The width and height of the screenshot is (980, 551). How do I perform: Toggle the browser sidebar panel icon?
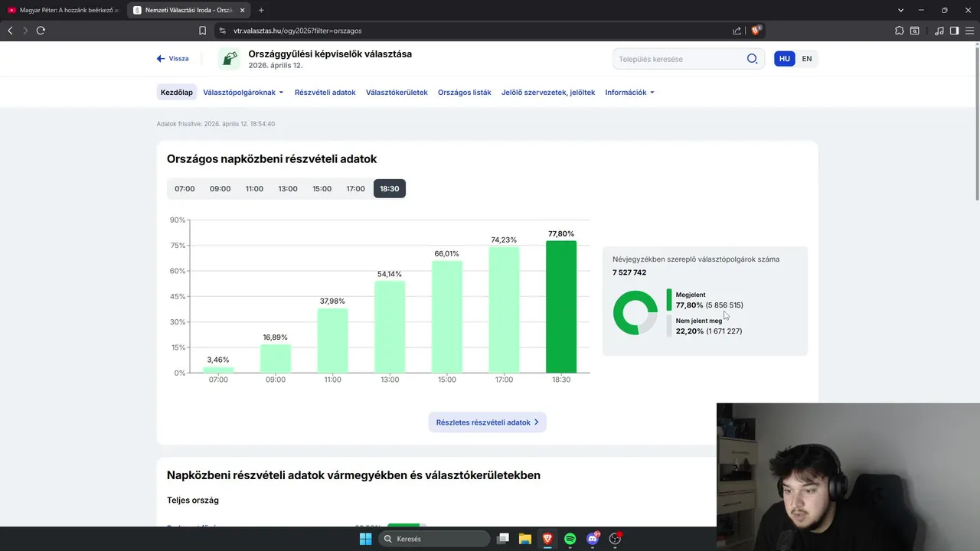[x=954, y=31]
